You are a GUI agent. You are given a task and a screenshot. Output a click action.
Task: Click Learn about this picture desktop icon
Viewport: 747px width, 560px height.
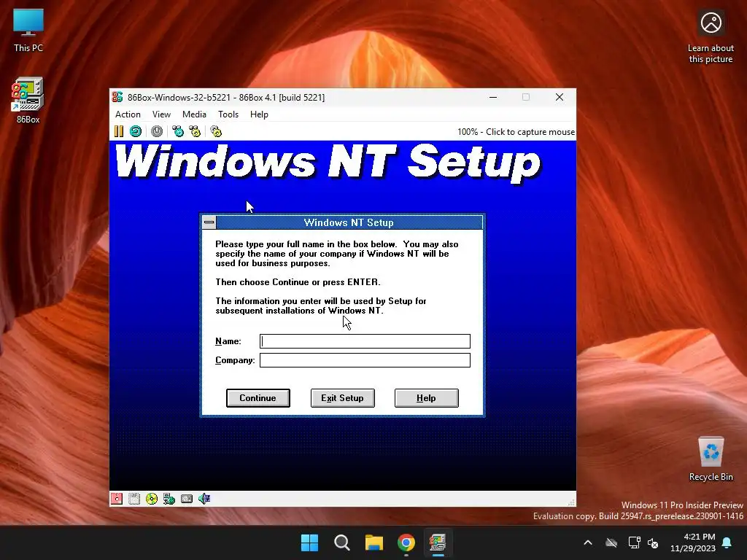coord(711,37)
